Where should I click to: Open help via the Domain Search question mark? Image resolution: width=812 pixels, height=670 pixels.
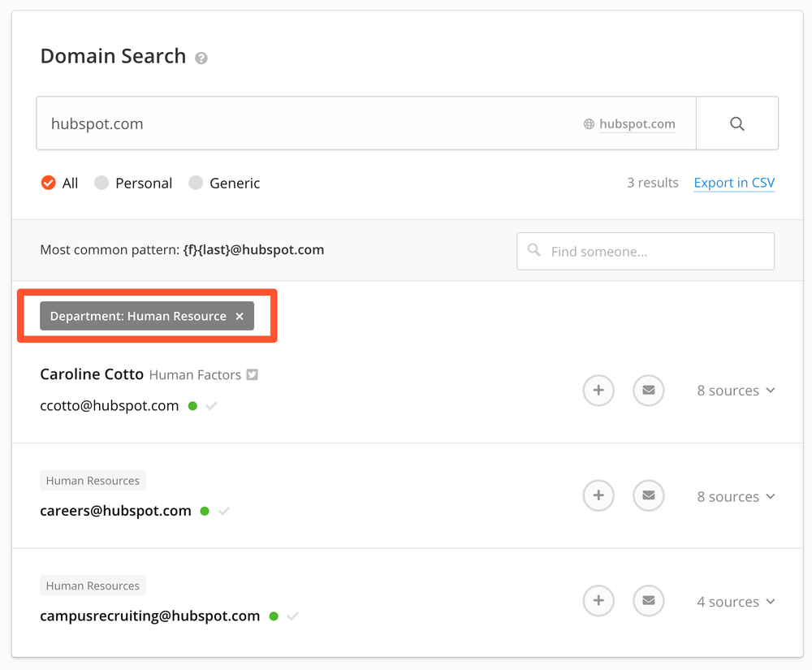(201, 57)
